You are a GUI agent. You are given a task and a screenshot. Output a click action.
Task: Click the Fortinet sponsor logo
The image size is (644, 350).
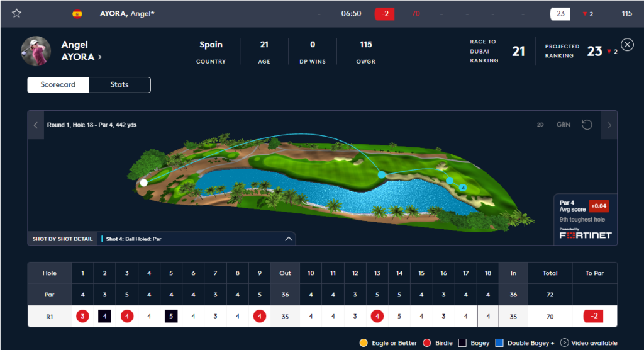pyautogui.click(x=585, y=235)
